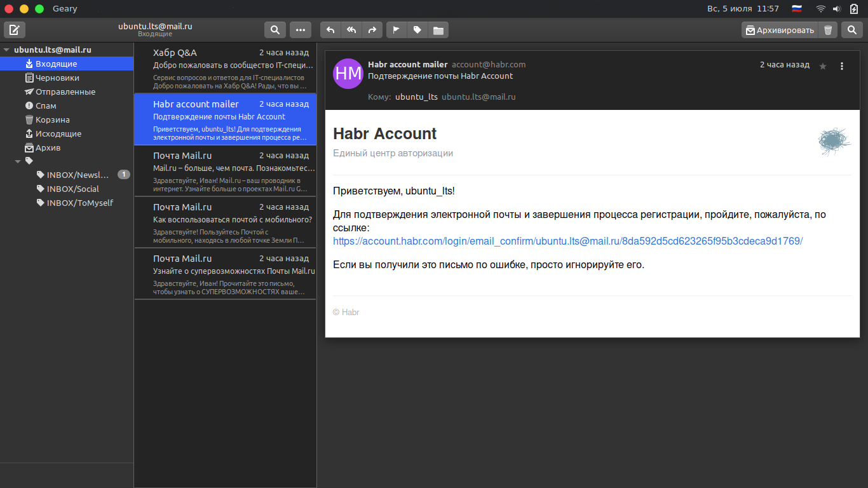Open the Geary application menu

pyautogui.click(x=65, y=9)
